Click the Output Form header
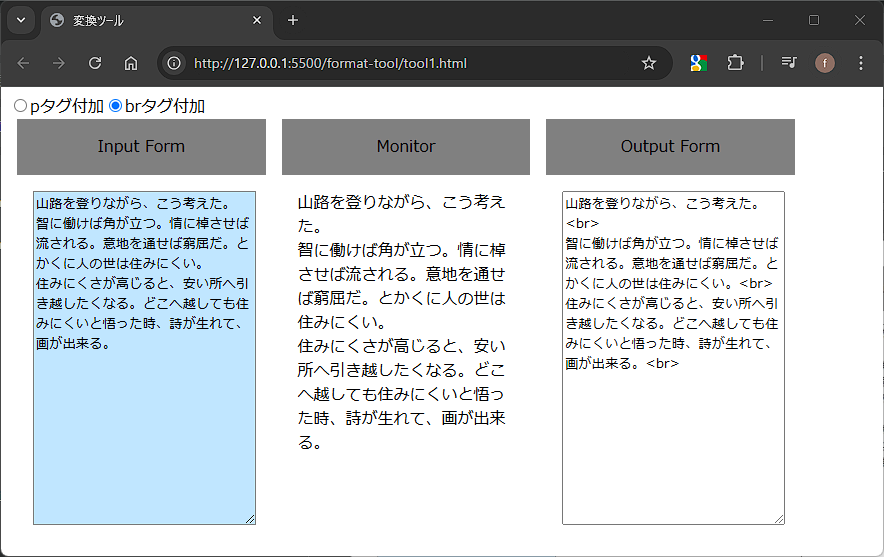This screenshot has height=557, width=884. (670, 147)
